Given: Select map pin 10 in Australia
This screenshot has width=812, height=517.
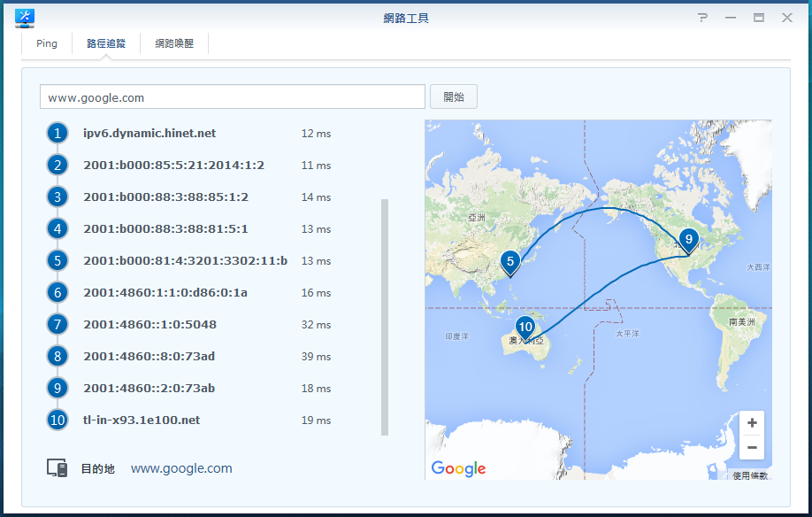Looking at the screenshot, I should click(525, 328).
